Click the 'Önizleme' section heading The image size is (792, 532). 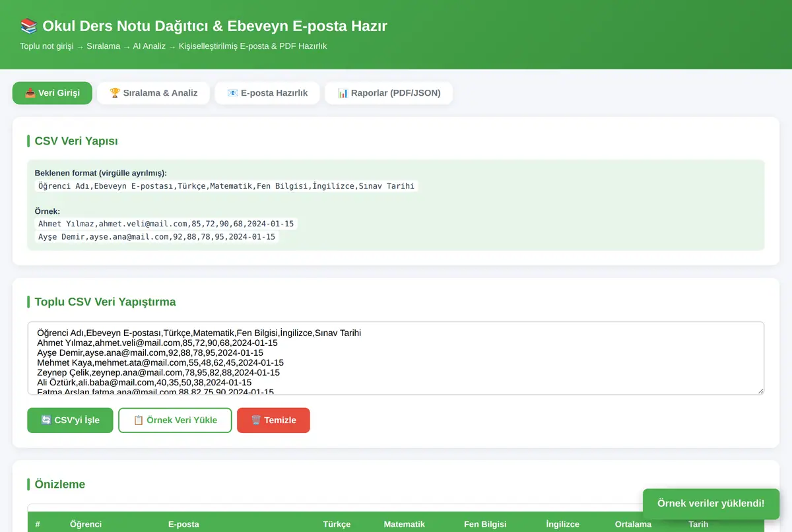60,484
